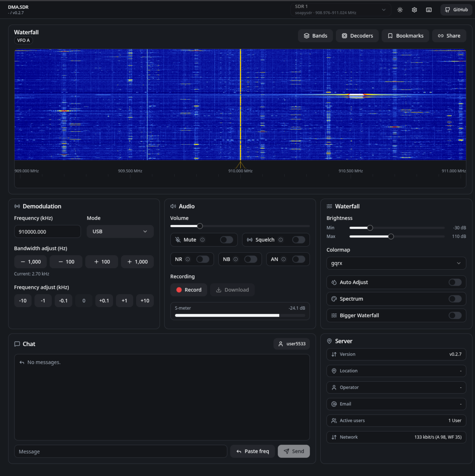Download the audio recording
The height and width of the screenshot is (476, 475).
point(232,290)
